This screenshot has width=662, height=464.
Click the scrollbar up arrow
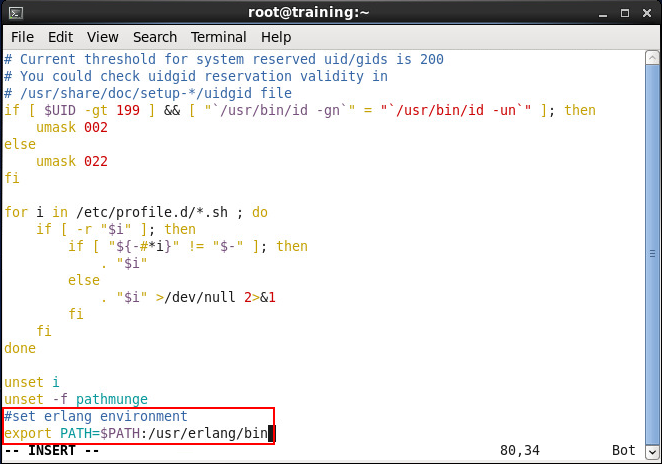pyautogui.click(x=652, y=57)
